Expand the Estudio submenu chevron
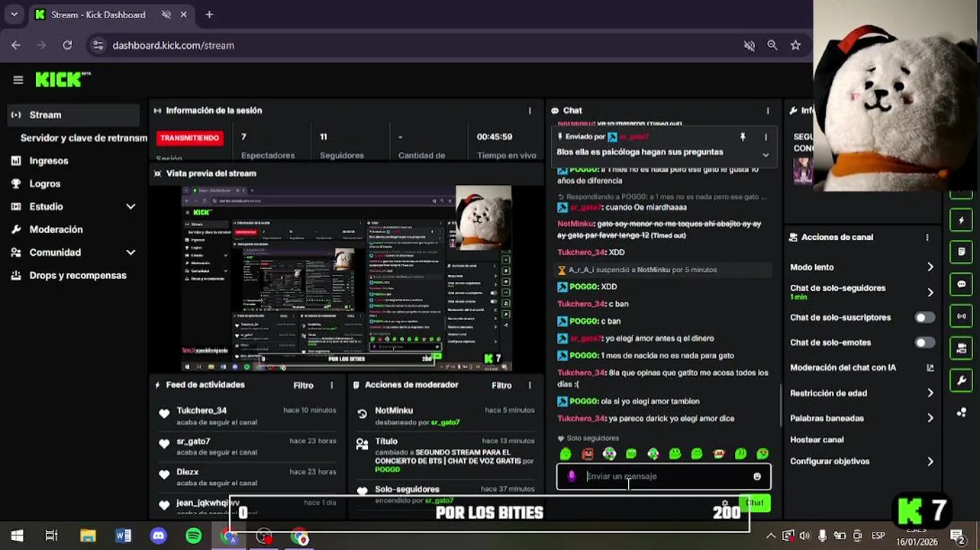The image size is (980, 550). click(131, 206)
